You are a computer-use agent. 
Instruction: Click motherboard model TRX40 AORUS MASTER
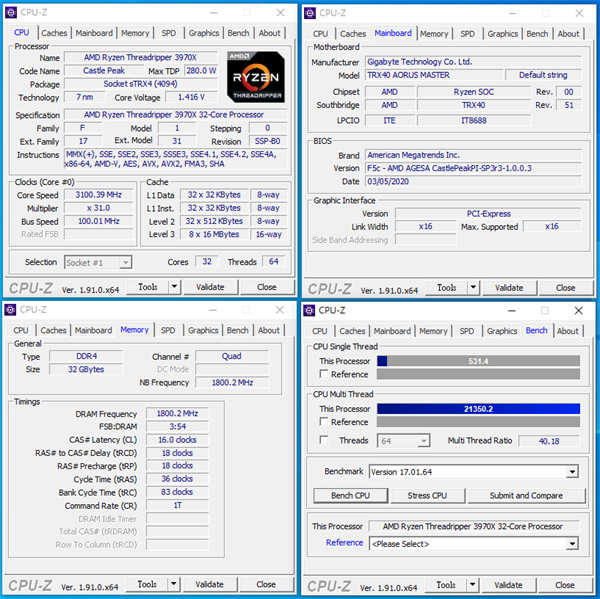coord(434,75)
